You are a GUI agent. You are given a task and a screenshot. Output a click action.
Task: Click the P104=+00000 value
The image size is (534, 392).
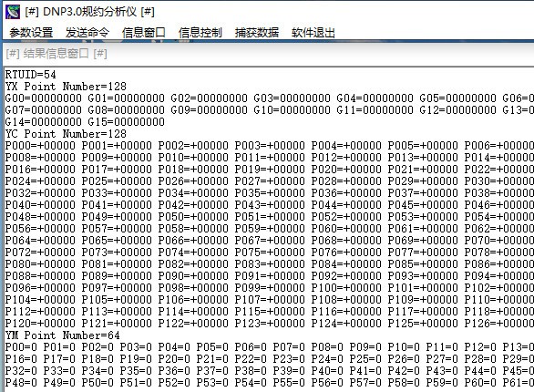click(40, 300)
